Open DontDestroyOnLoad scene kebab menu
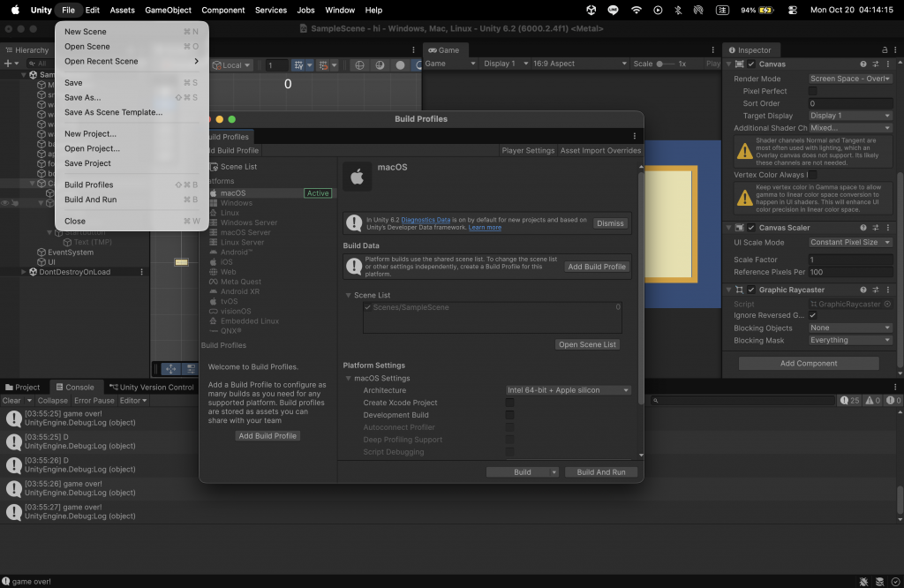 [x=142, y=272]
